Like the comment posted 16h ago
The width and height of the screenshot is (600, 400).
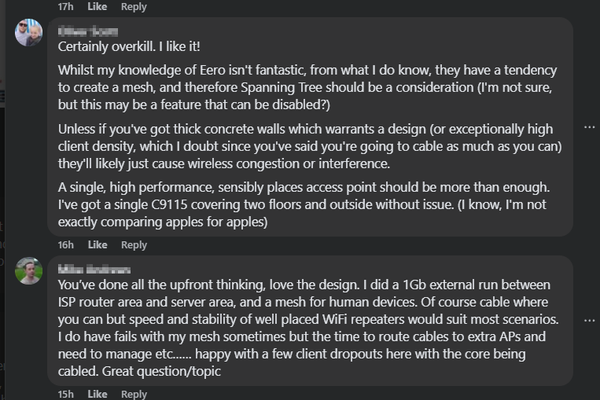tap(97, 244)
